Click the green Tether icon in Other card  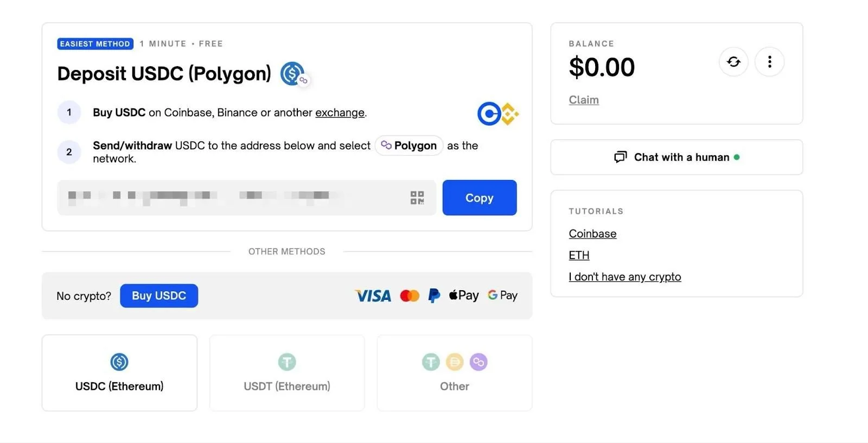tap(431, 362)
